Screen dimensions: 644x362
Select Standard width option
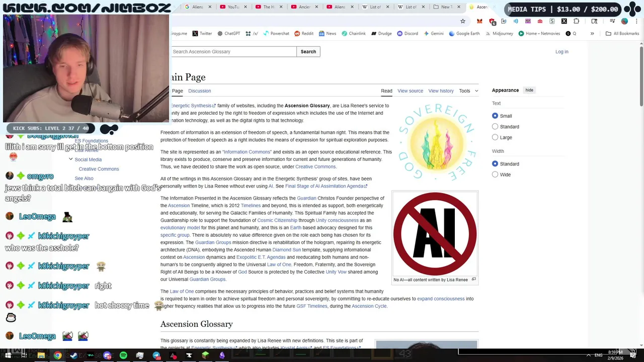(x=495, y=164)
